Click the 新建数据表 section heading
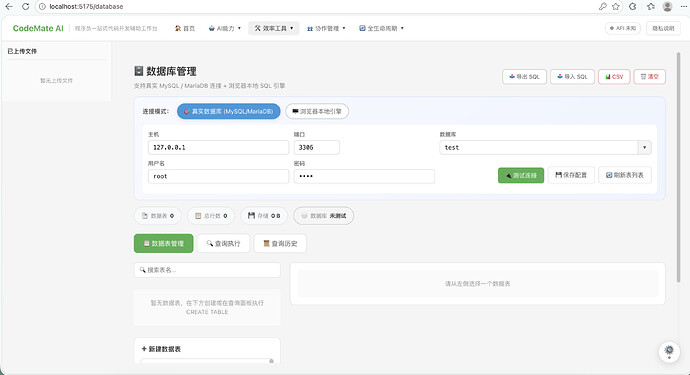The image size is (690, 375). (x=161, y=349)
